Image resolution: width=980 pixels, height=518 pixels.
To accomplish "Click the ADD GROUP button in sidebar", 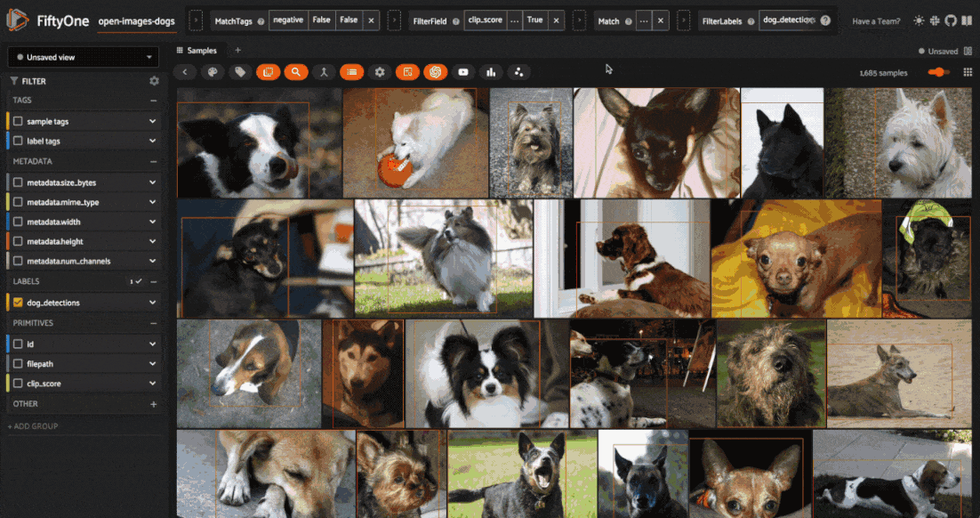I will point(32,426).
